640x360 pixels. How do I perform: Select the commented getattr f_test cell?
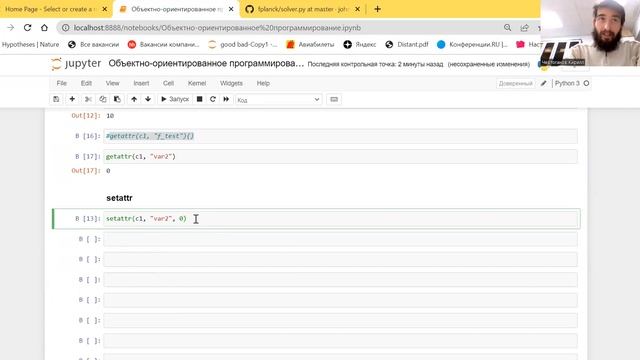point(340,136)
